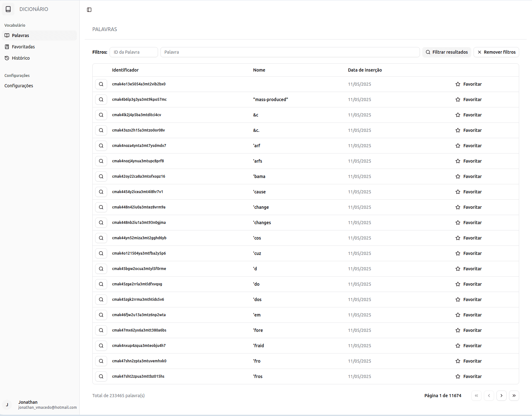
Task: Focus the ID da Palavra field
Action: [x=133, y=52]
